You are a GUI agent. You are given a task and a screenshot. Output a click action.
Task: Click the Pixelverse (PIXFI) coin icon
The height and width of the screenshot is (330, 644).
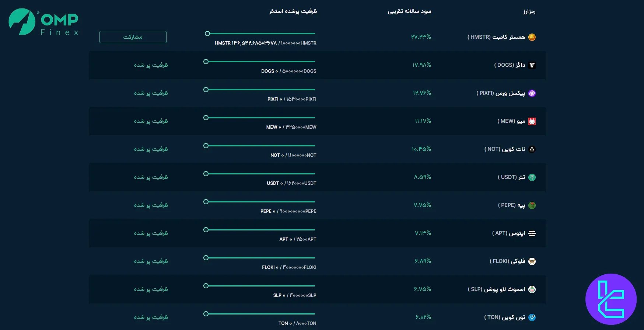[x=532, y=93]
